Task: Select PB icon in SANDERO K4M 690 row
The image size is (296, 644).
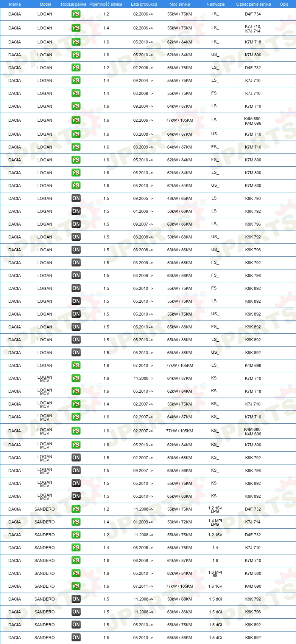Action: (x=76, y=586)
